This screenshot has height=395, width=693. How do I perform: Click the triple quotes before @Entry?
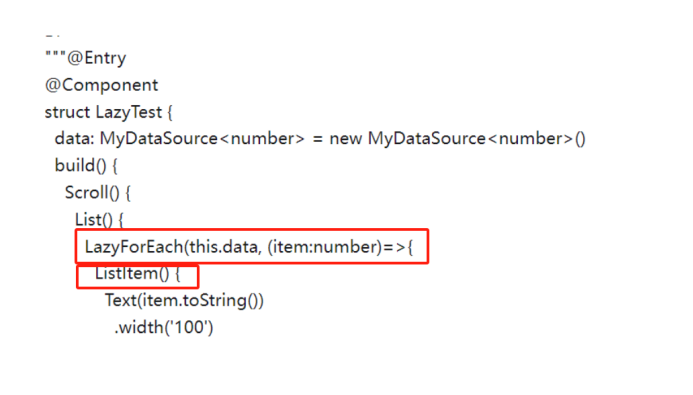click(x=56, y=55)
